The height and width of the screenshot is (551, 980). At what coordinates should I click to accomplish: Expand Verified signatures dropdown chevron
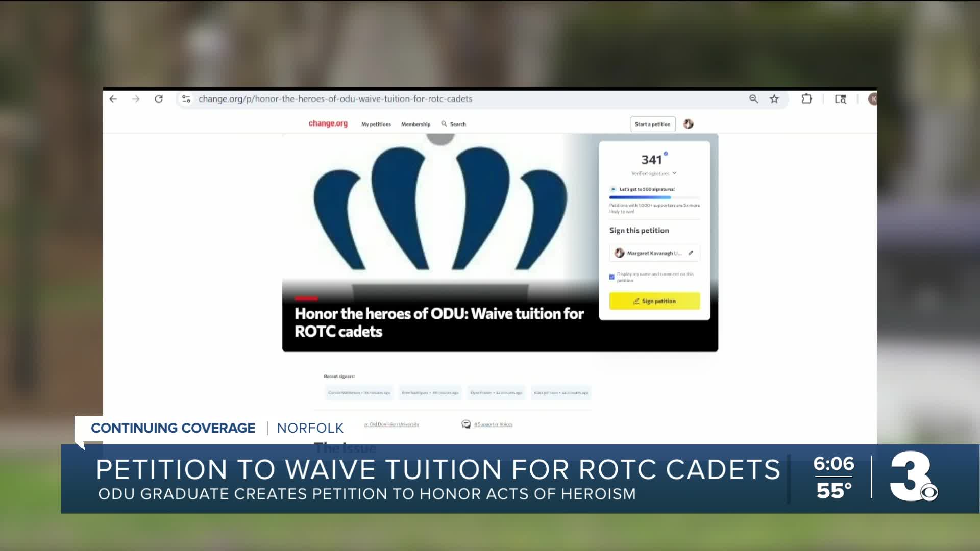(674, 173)
